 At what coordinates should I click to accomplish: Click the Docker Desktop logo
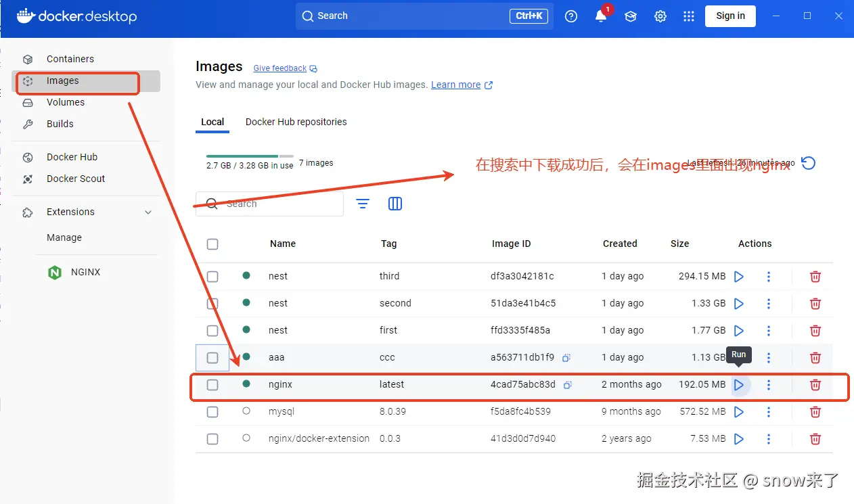point(76,16)
